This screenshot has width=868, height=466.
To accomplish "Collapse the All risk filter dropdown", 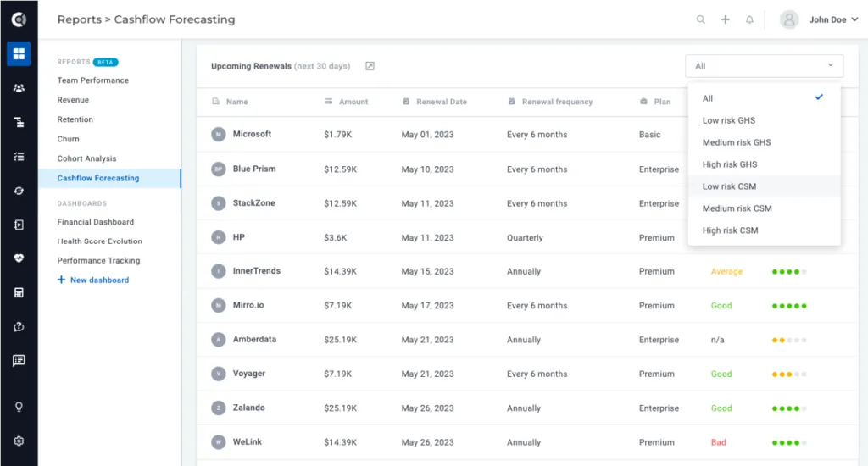I will point(764,66).
